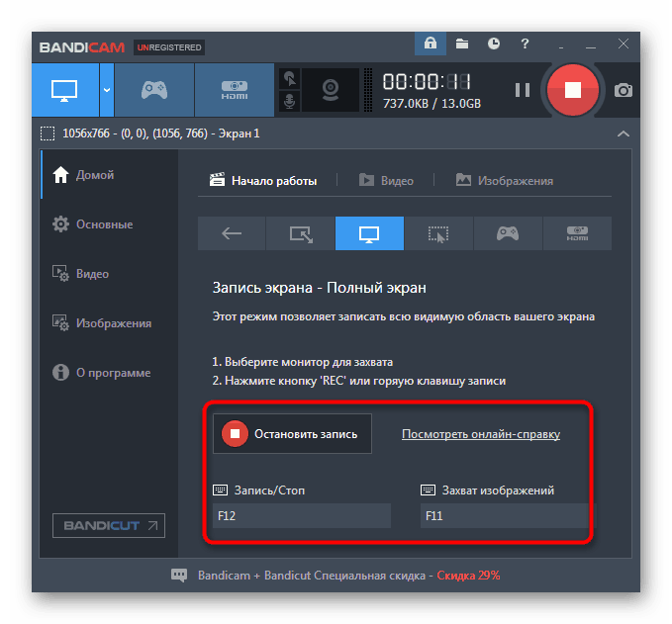Switch to the Изображения tab at top
The height and width of the screenshot is (624, 672).
tap(505, 181)
